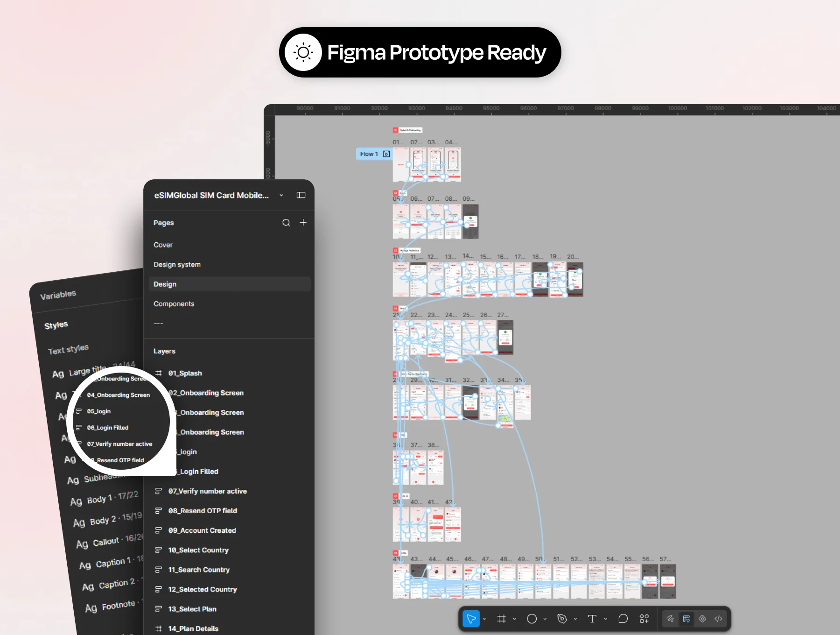Select the Comment tool
Image resolution: width=840 pixels, height=635 pixels.
(623, 619)
